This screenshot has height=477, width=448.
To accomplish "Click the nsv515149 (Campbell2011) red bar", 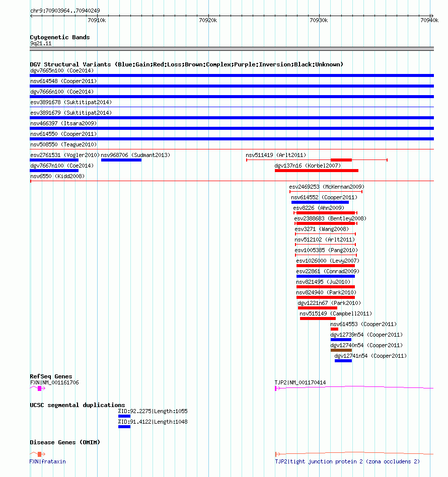I will tap(318, 319).
